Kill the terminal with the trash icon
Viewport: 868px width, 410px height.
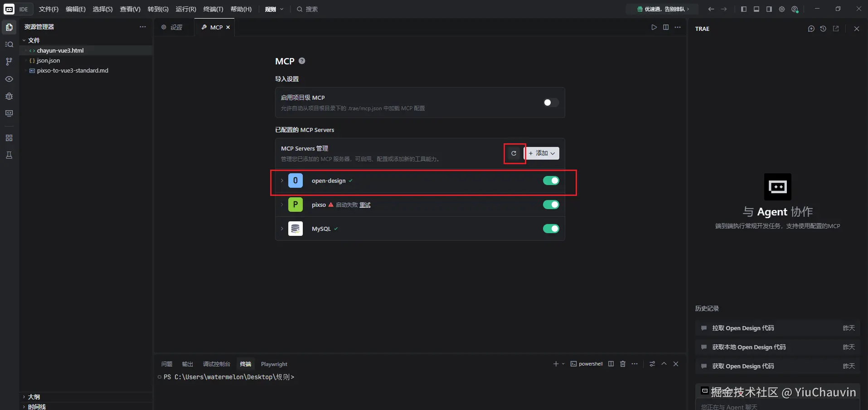pos(623,364)
